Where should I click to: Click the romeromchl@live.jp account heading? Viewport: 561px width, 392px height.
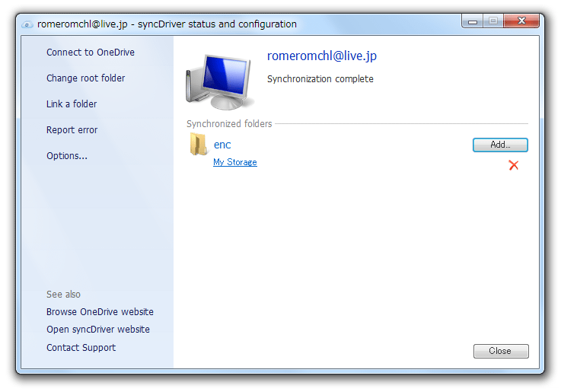coord(322,56)
